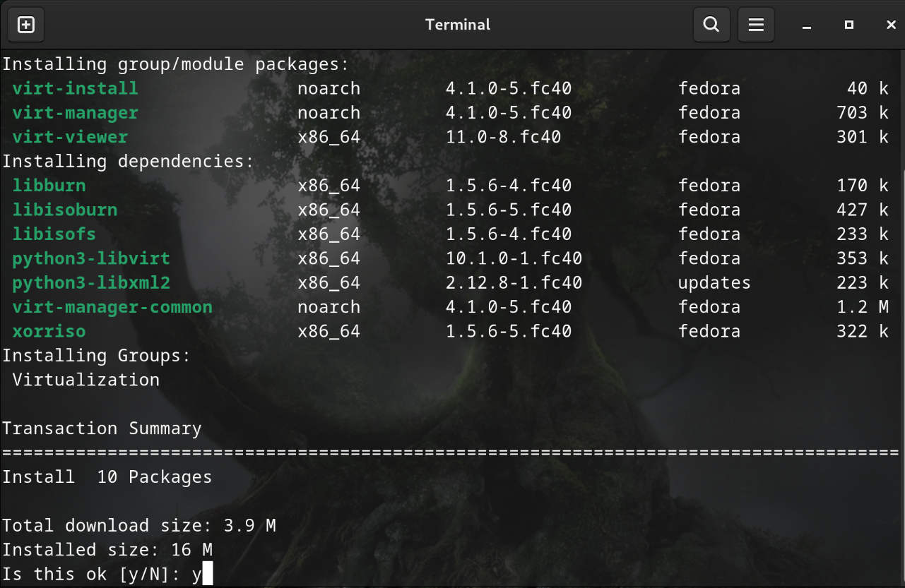
Task: Click the 40 k size of virt-install
Action: click(868, 88)
